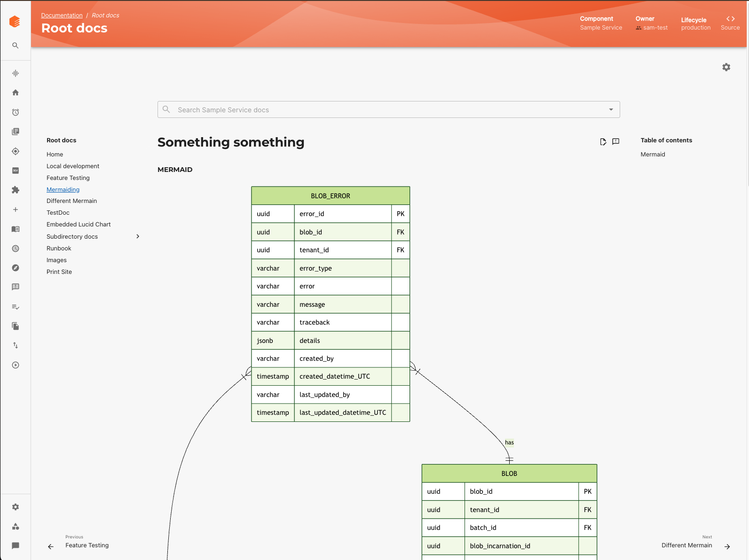Viewport: 749px width, 560px height.
Task: Open the TestDoc nav item
Action: (58, 213)
